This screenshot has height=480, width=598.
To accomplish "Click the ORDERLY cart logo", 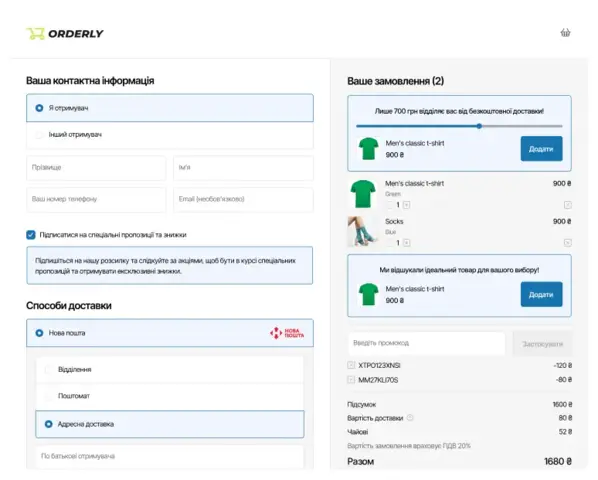I will click(x=65, y=34).
